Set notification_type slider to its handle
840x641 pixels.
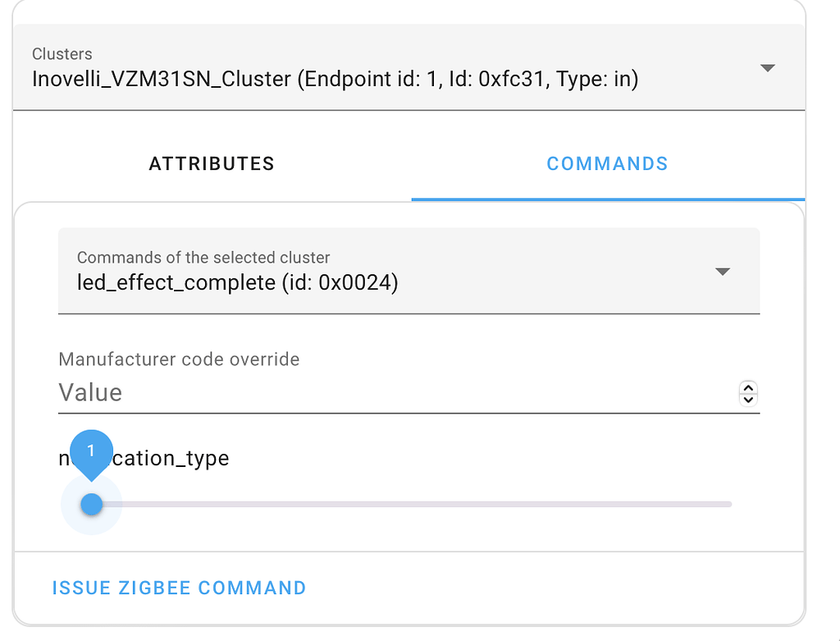coord(91,504)
